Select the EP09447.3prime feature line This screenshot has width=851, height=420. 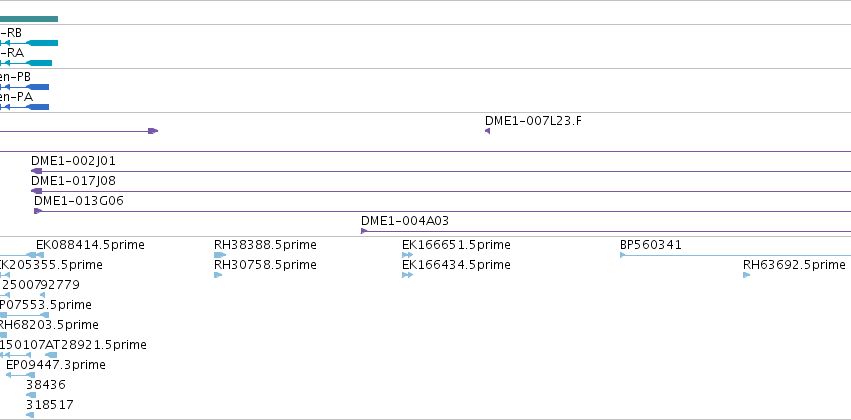coord(20,375)
